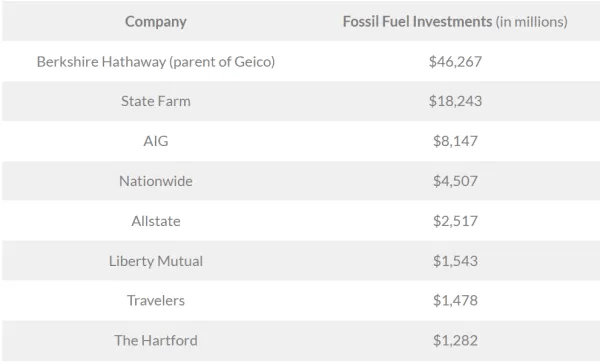Select the AIG company cell
This screenshot has width=600, height=363.
click(156, 141)
